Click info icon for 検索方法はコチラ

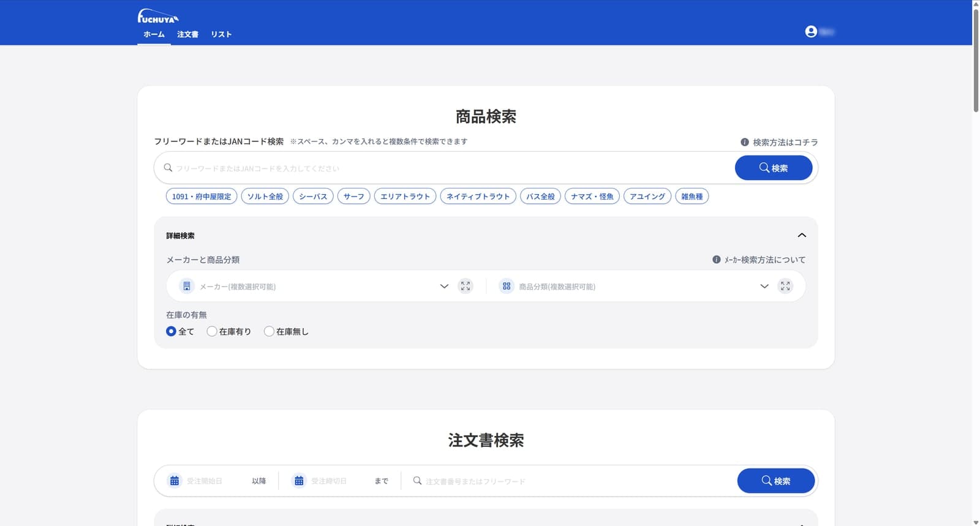(x=745, y=142)
